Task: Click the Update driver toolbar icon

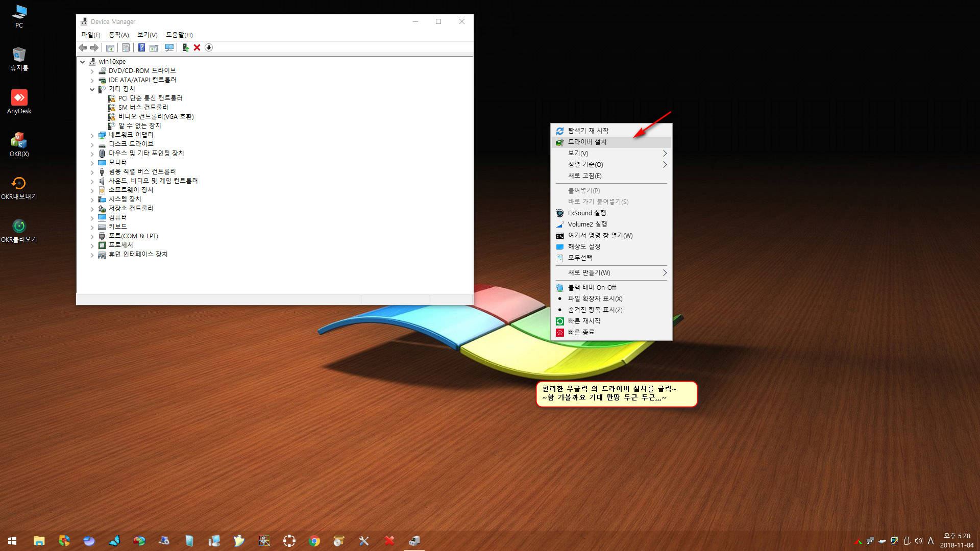Action: point(185,47)
